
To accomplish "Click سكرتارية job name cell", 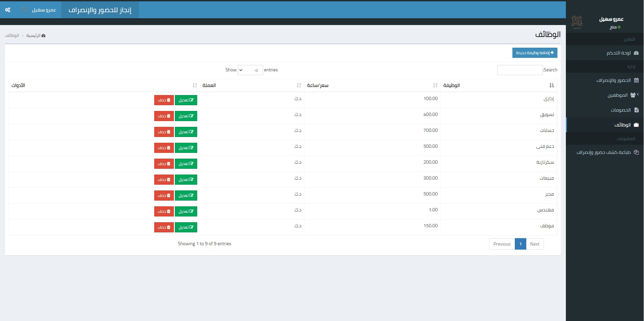I will pos(499,164).
